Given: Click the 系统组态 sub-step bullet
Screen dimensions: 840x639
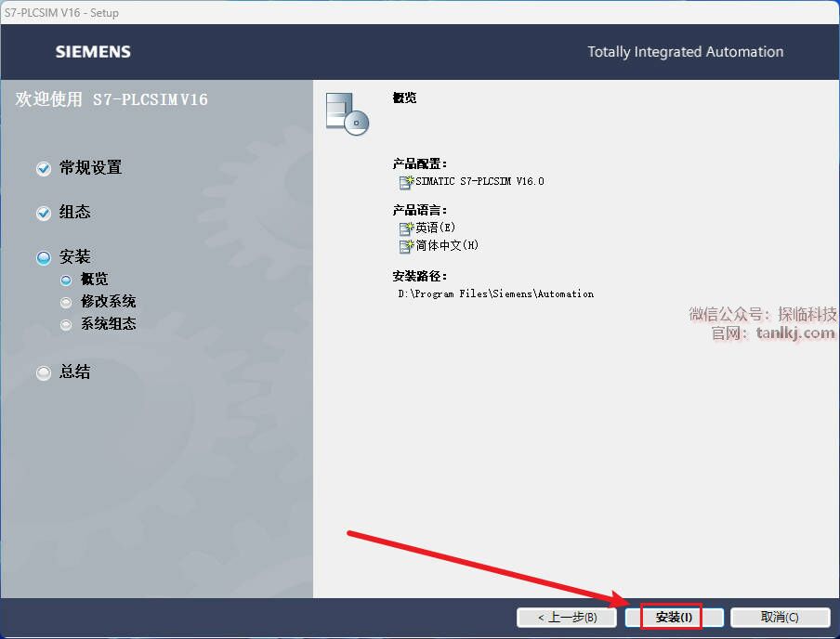Looking at the screenshot, I should point(66,325).
